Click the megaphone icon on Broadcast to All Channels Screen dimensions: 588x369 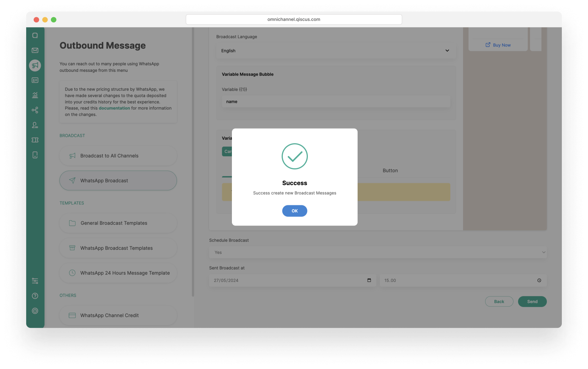click(x=73, y=156)
